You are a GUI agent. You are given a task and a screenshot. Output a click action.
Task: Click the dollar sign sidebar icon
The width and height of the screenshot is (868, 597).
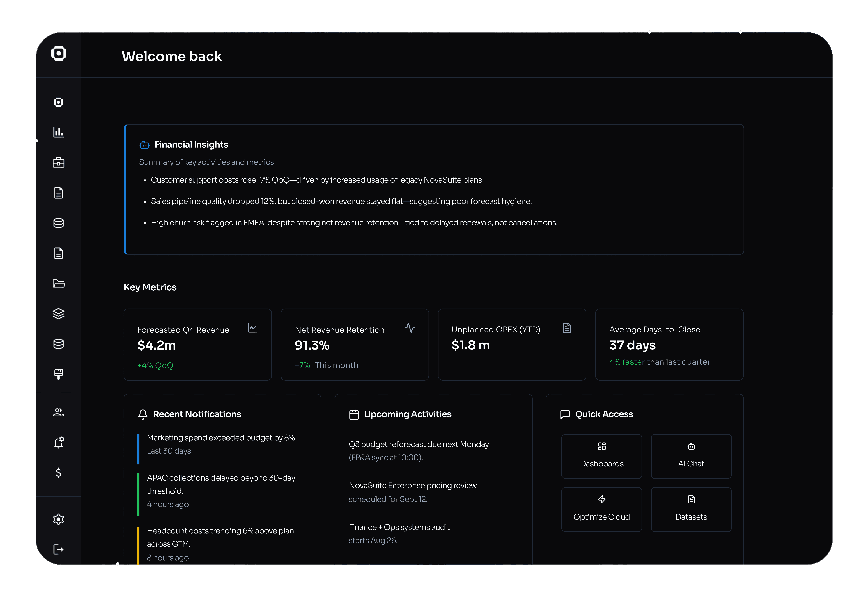point(58,473)
